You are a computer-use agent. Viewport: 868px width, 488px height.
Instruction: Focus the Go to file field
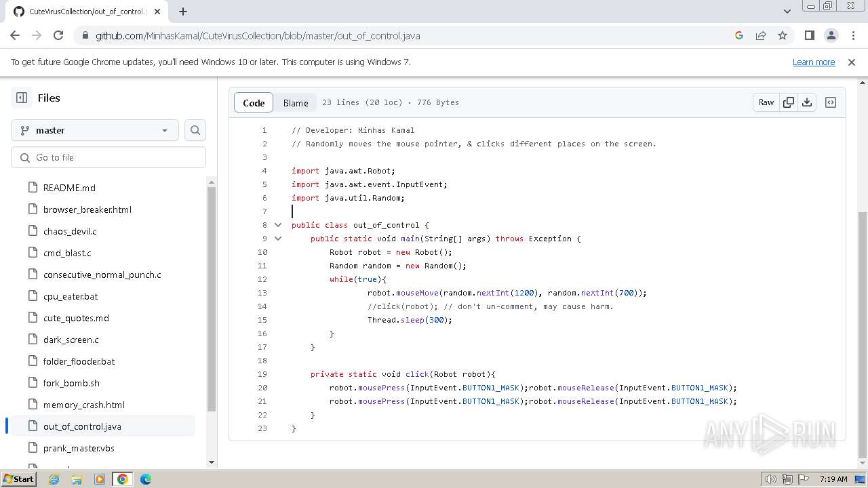[108, 157]
